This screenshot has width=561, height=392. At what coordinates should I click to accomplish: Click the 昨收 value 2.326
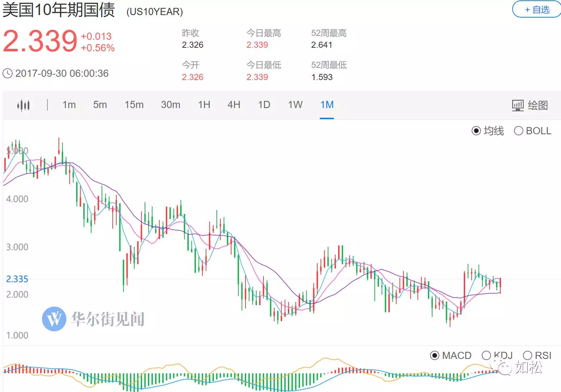[192, 45]
